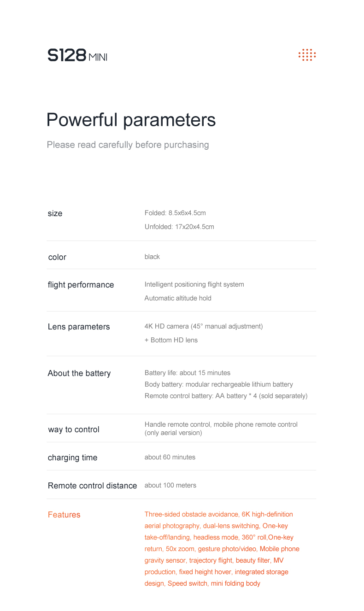Click the charging time 60 minutes value

[x=170, y=457]
